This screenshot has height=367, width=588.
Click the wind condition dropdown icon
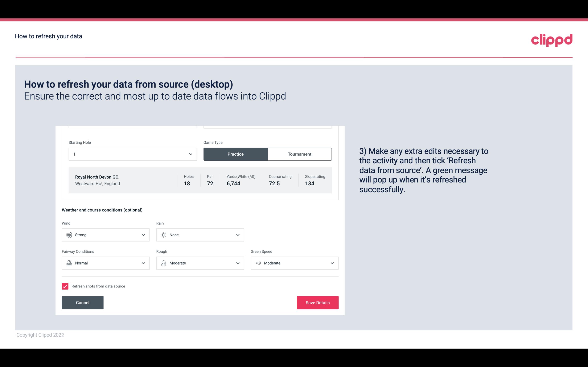(x=143, y=235)
